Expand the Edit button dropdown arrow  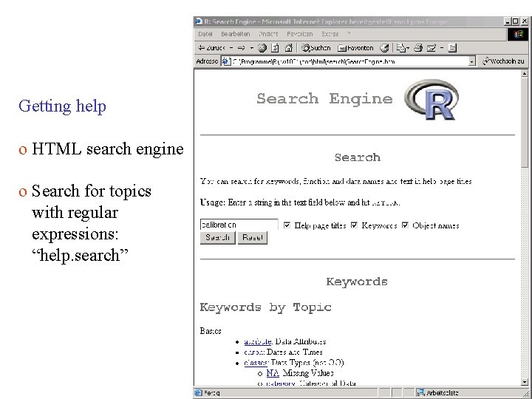[441, 48]
